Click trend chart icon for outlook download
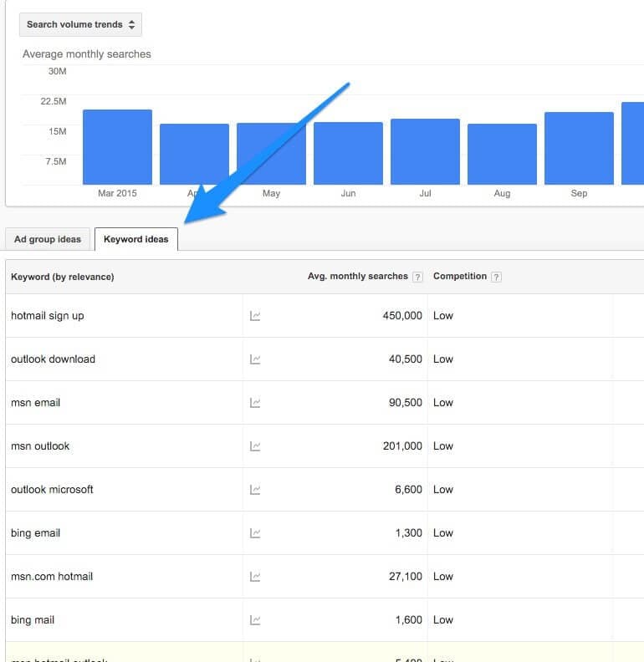 click(255, 359)
